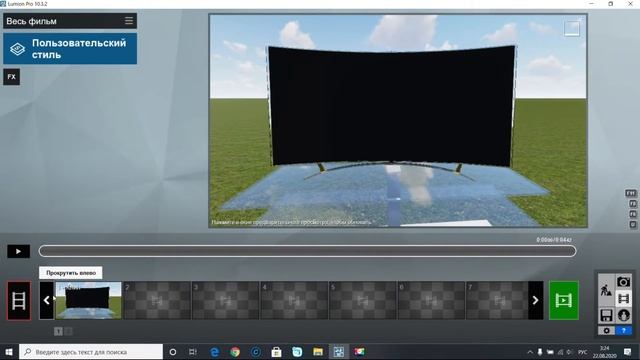Launch Google Chrome from the taskbar
Viewport: 640px width, 360px height.
(235, 352)
